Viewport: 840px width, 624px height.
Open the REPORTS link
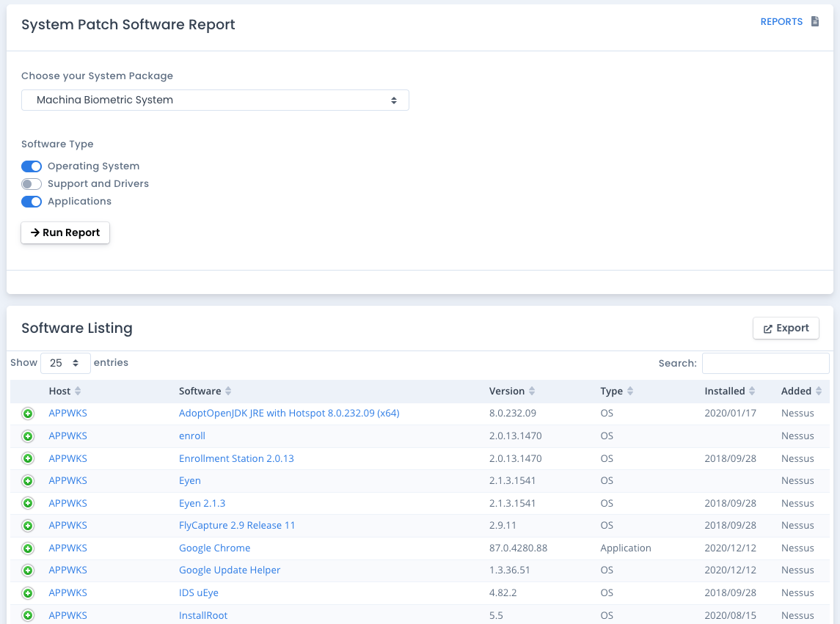[x=781, y=21]
